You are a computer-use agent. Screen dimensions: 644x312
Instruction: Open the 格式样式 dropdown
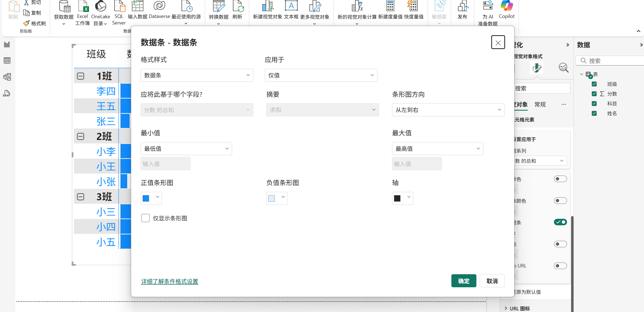[197, 75]
